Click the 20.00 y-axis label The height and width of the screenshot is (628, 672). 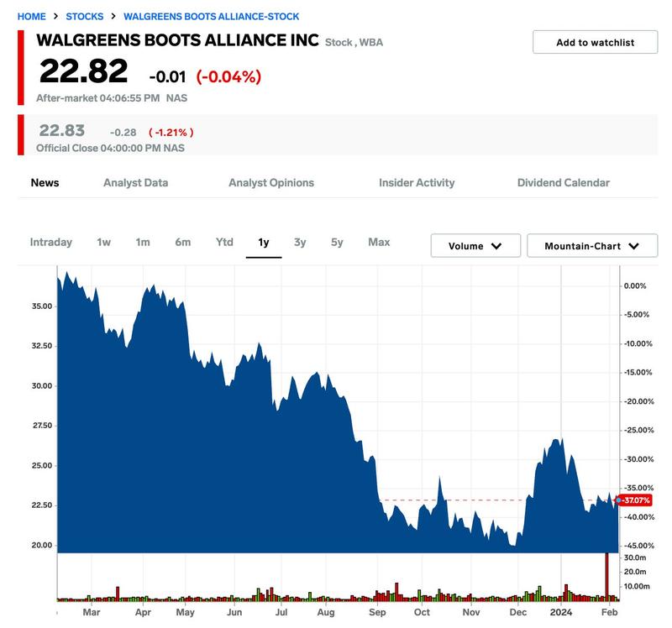(41, 546)
